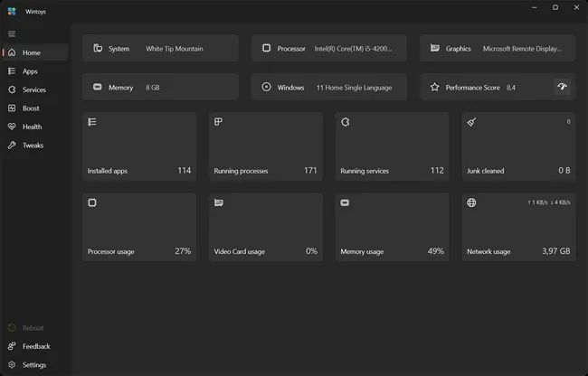
Task: Click the Windows label
Action: tap(290, 88)
